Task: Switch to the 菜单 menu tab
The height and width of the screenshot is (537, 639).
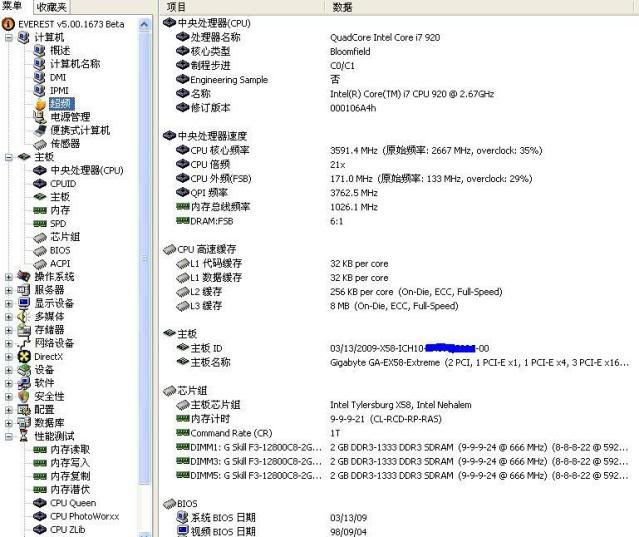Action: point(16,7)
